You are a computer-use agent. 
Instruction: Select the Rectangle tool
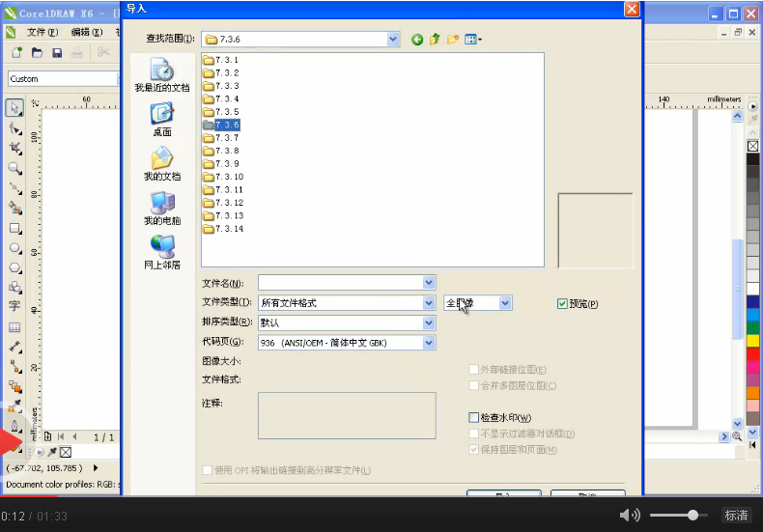tap(14, 228)
